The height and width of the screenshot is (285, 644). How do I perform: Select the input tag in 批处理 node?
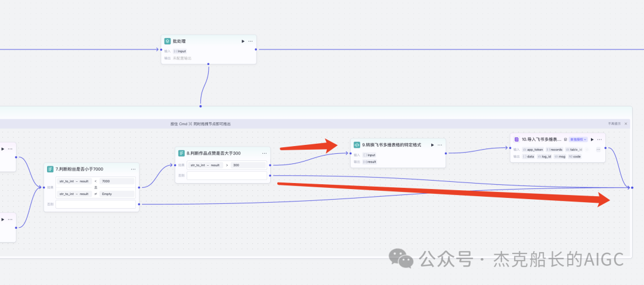coord(180,51)
